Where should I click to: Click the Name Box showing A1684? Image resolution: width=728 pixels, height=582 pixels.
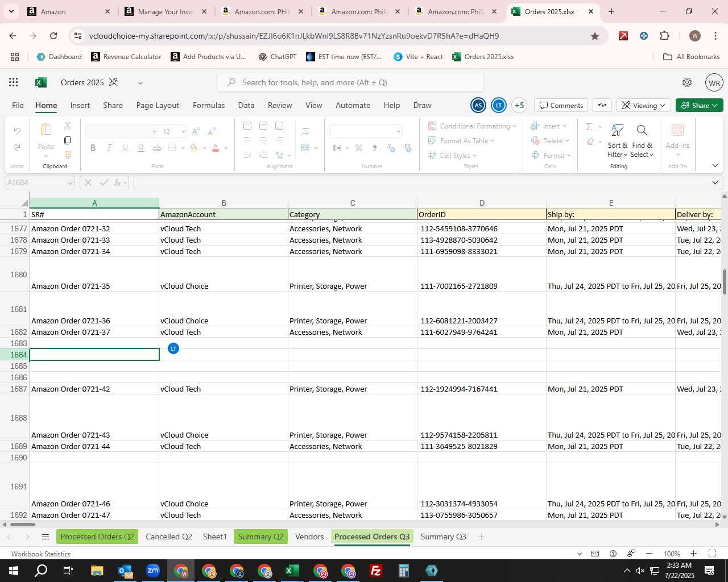(x=39, y=182)
